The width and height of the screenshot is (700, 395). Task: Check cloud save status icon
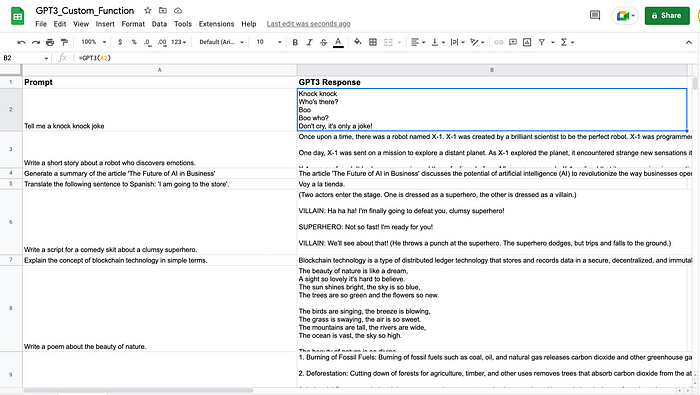[x=178, y=10]
